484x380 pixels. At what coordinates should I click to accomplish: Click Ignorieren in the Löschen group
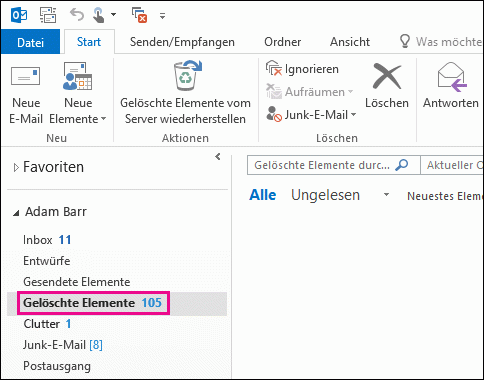click(x=302, y=69)
